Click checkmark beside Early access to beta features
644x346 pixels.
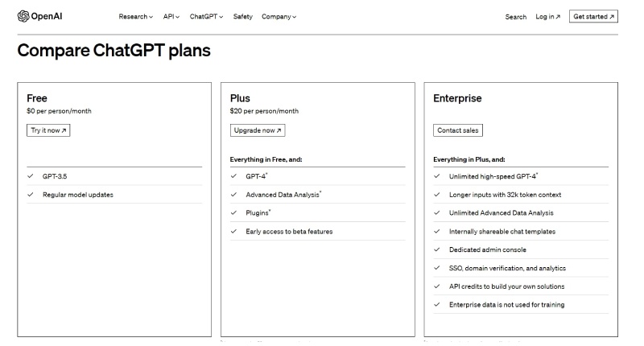pyautogui.click(x=233, y=231)
